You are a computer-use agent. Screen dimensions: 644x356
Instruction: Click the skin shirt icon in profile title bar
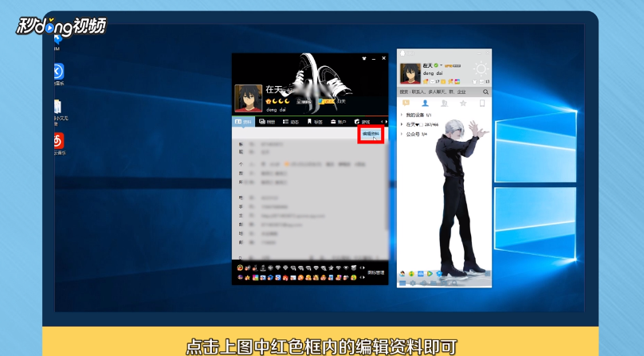coord(364,58)
